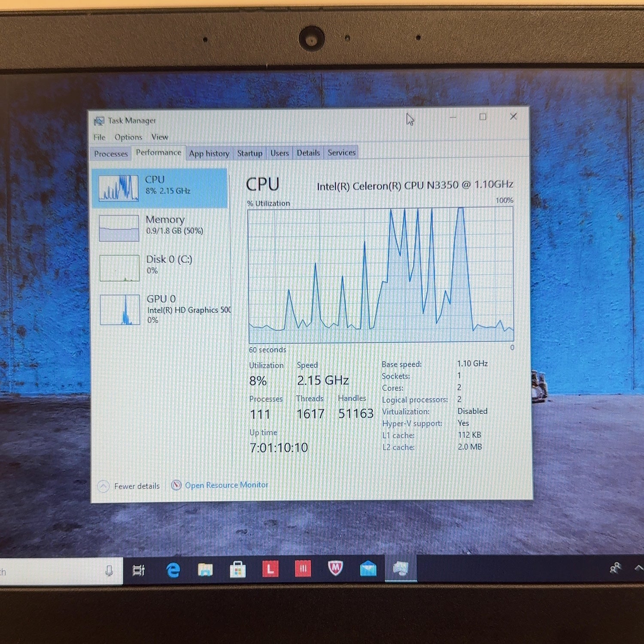Open the Mail app from the taskbar
644x644 pixels.
point(368,568)
